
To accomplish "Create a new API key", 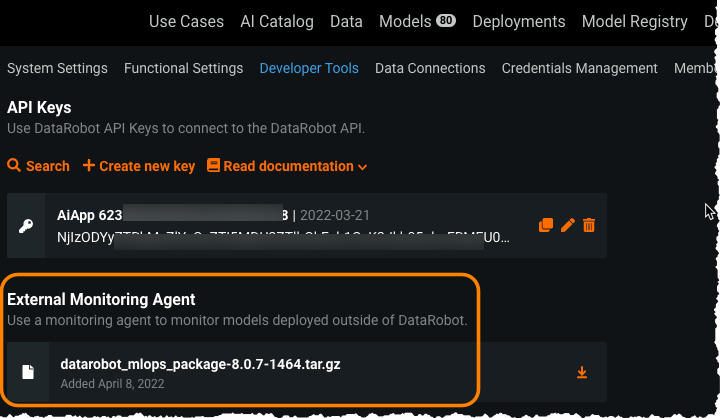I will click(139, 166).
